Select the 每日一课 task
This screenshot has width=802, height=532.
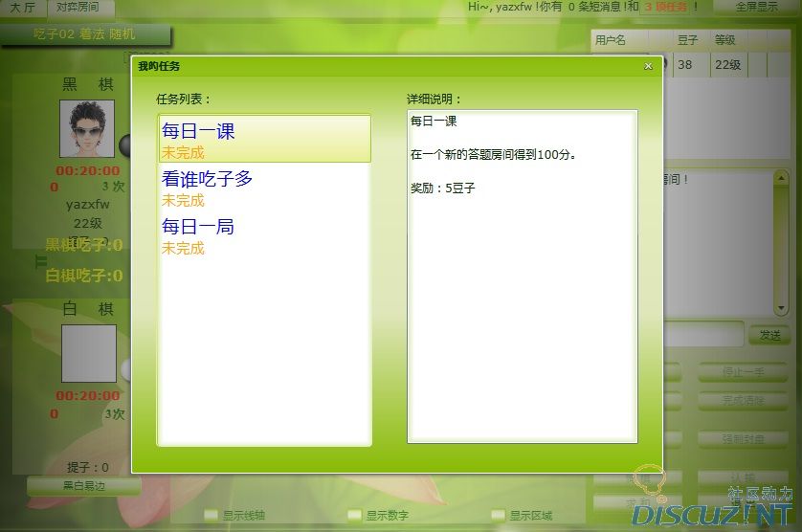(x=263, y=139)
